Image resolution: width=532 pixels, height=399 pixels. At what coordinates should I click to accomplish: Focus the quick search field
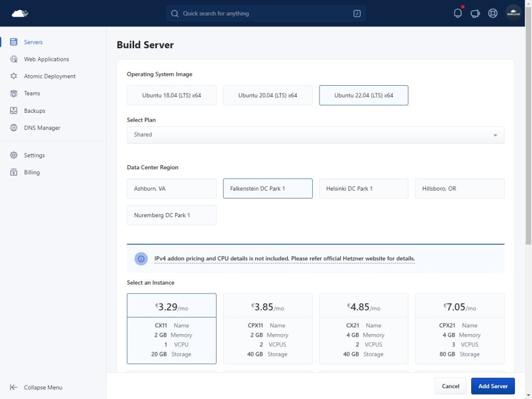coord(265,14)
